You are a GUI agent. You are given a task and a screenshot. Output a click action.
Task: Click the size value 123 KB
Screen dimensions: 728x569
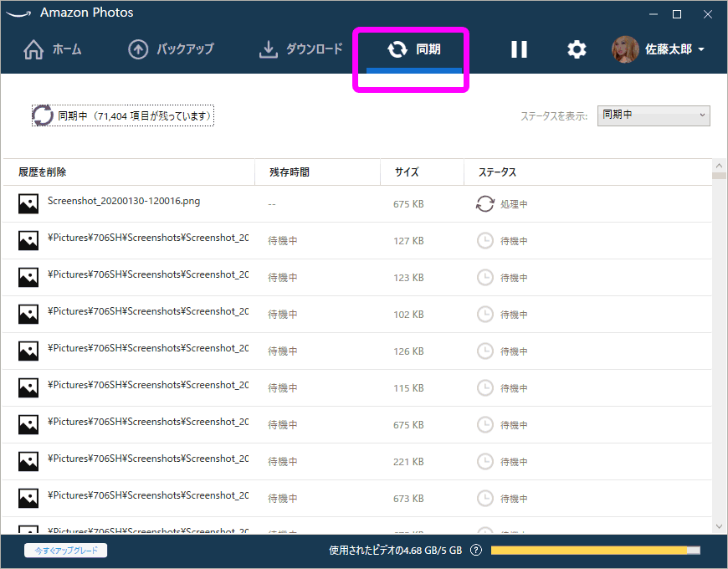408,278
